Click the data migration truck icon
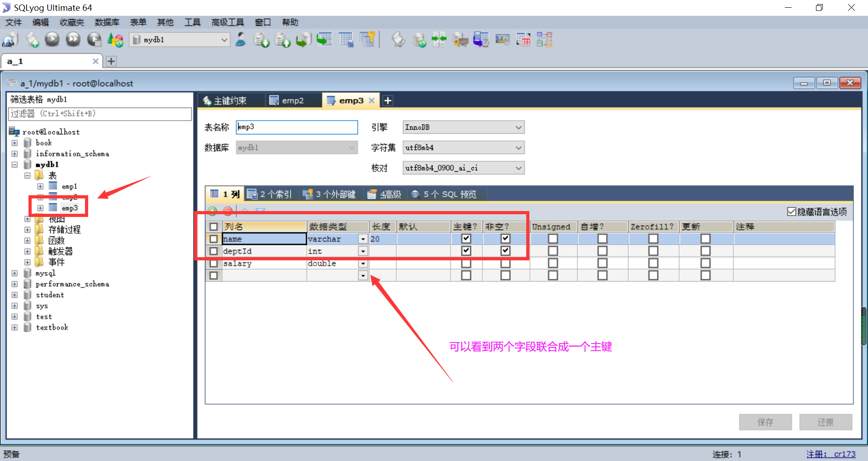868x461 pixels. click(460, 40)
